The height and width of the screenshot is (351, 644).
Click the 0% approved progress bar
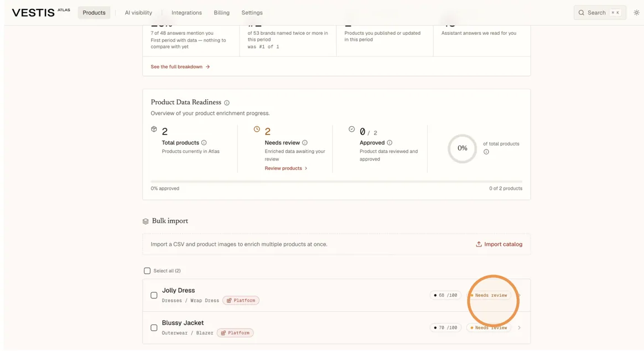[336, 181]
